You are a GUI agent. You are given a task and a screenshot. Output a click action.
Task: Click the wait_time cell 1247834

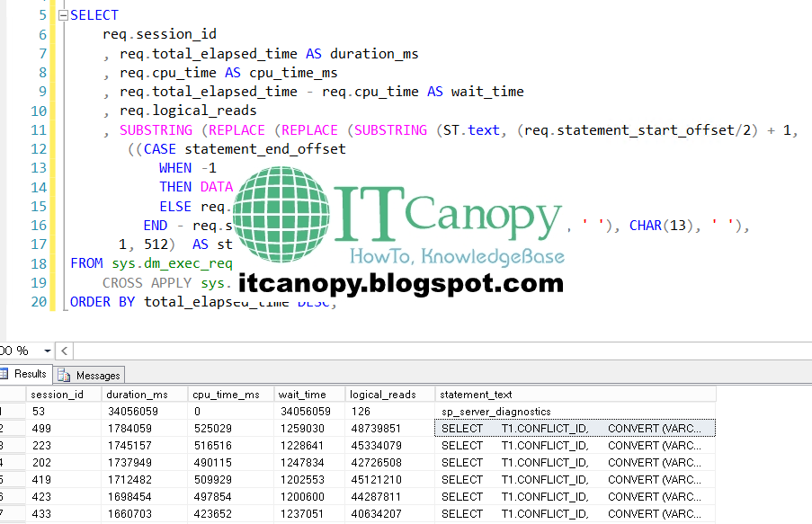pos(309,463)
